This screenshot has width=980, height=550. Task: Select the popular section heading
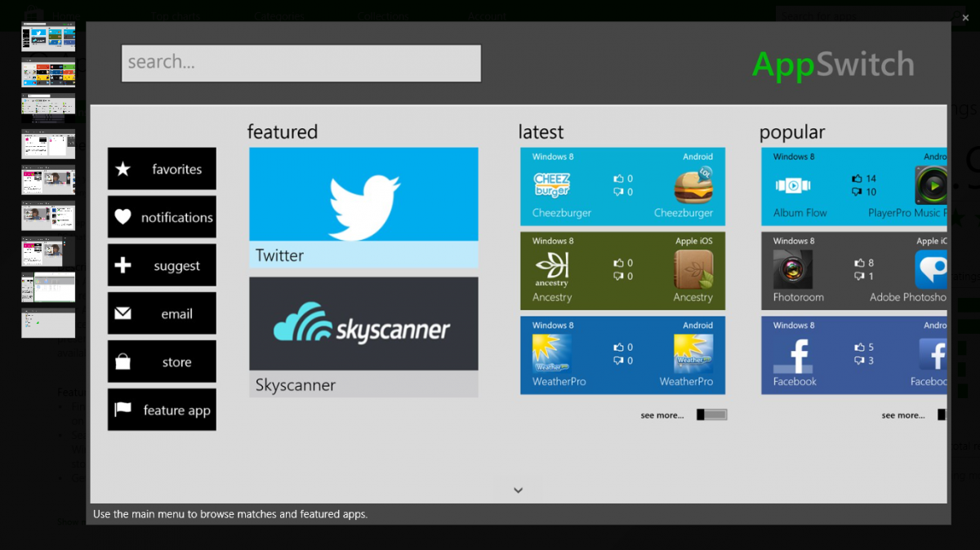pyautogui.click(x=792, y=133)
